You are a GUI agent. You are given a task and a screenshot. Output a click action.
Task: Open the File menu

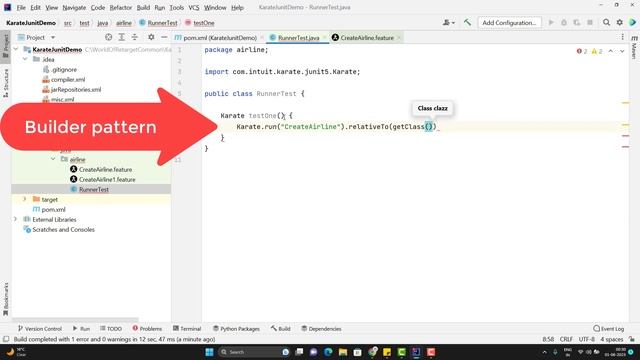point(21,7)
